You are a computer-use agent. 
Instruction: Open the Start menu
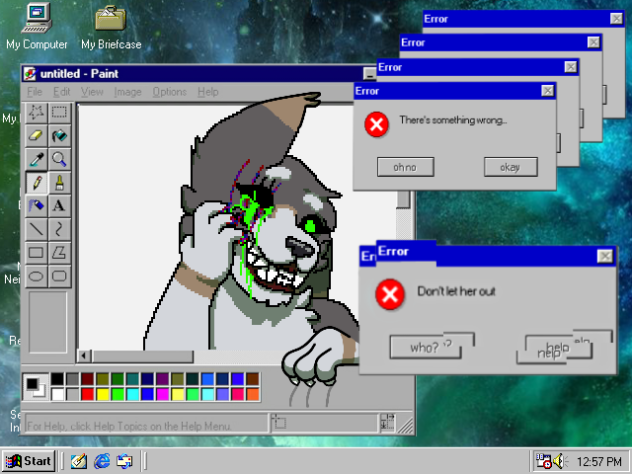pyautogui.click(x=29, y=461)
